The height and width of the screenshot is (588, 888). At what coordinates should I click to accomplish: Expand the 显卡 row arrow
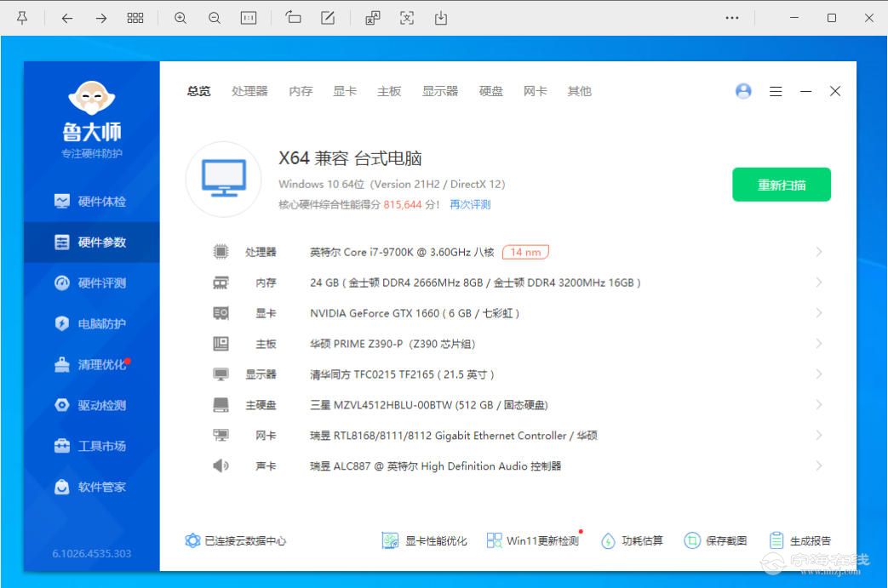(x=818, y=313)
